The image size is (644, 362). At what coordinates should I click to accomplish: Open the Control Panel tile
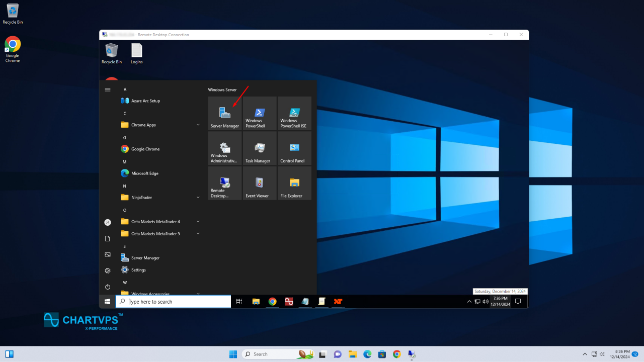(294, 148)
